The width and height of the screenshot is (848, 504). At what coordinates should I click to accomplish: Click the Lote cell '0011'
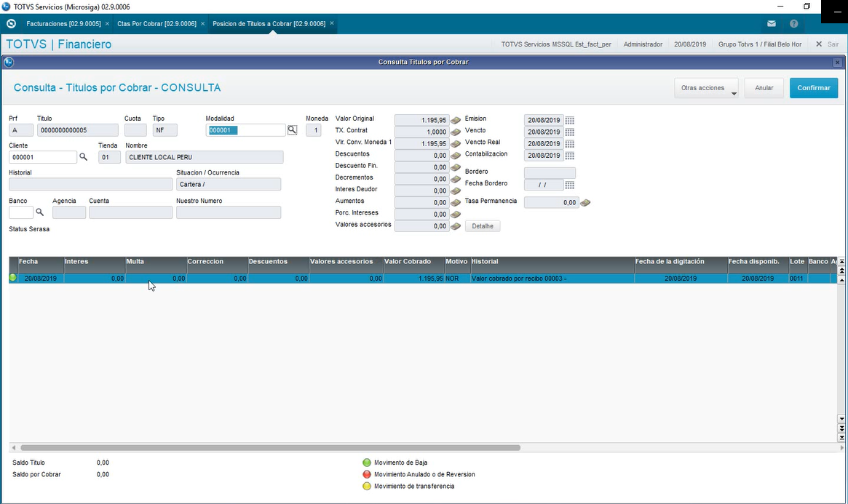(798, 279)
